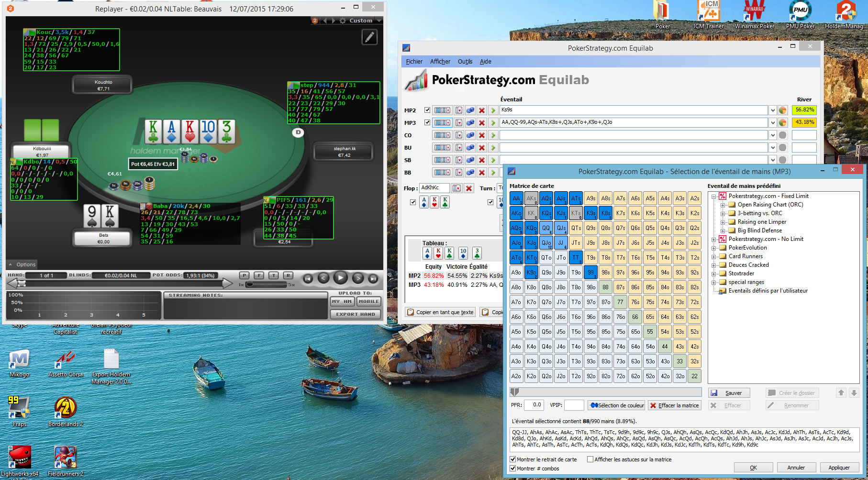Screen dimensions: 868x480
Task: Click the MP3 card picker icon
Action: tap(459, 123)
